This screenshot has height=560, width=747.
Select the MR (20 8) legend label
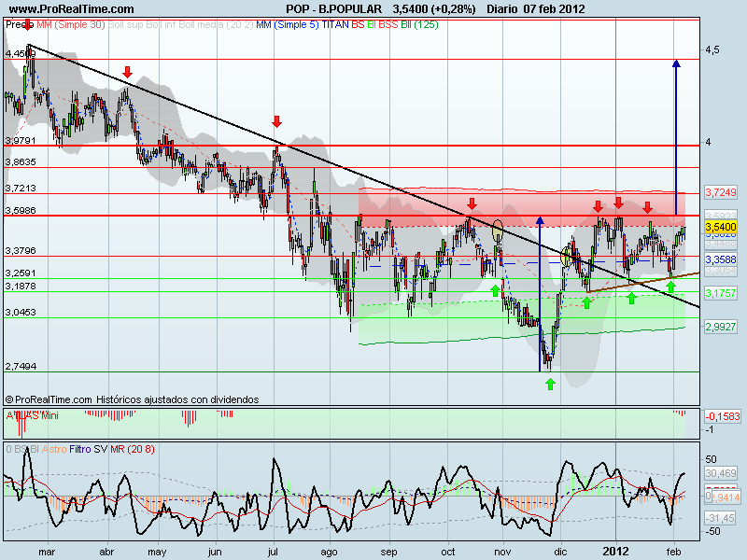click(133, 449)
